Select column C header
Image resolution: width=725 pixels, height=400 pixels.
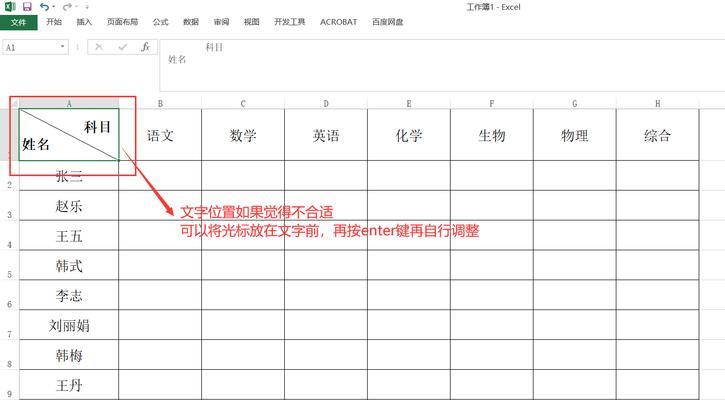point(243,104)
